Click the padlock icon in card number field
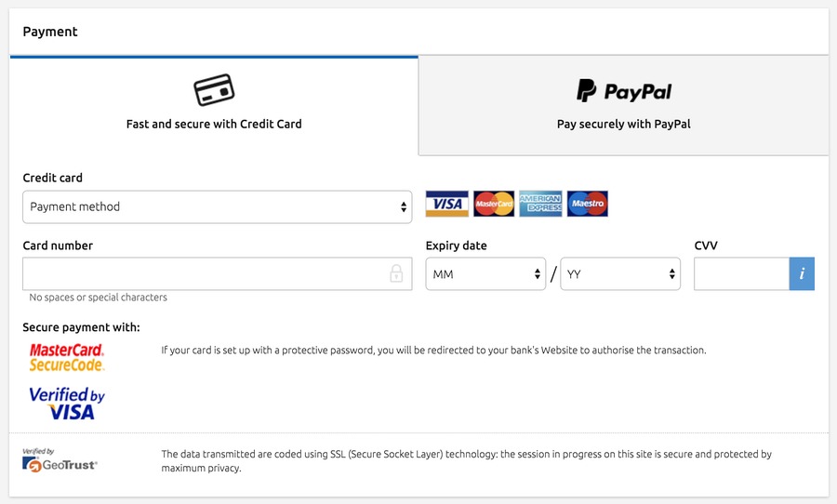837x504 pixels. [x=396, y=273]
